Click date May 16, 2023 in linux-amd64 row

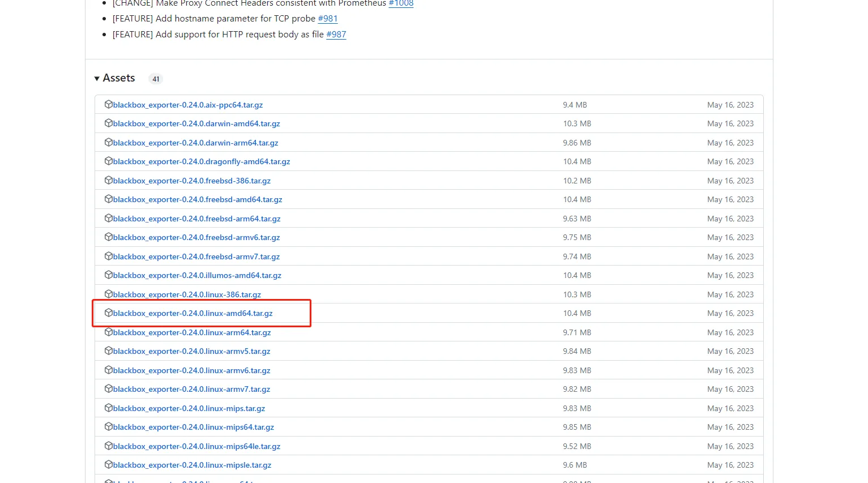coord(730,313)
